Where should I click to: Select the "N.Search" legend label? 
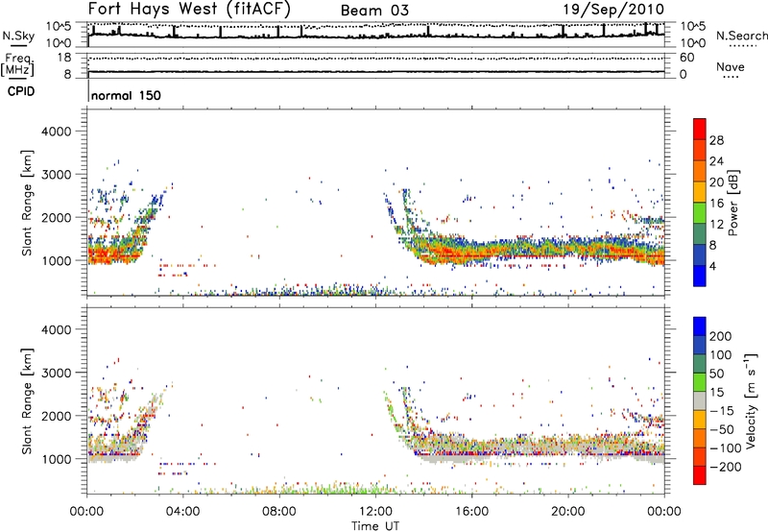[x=741, y=36]
